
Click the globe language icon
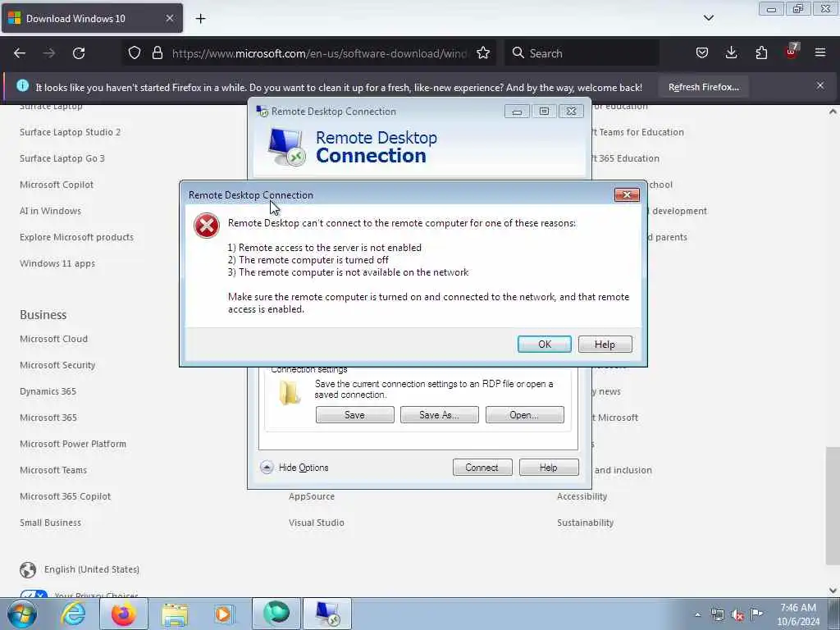point(28,569)
